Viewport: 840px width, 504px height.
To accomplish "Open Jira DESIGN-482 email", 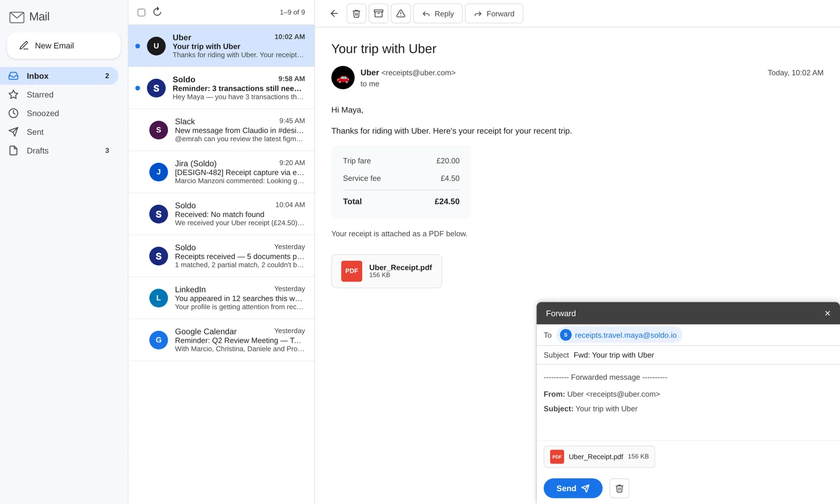I will click(222, 172).
